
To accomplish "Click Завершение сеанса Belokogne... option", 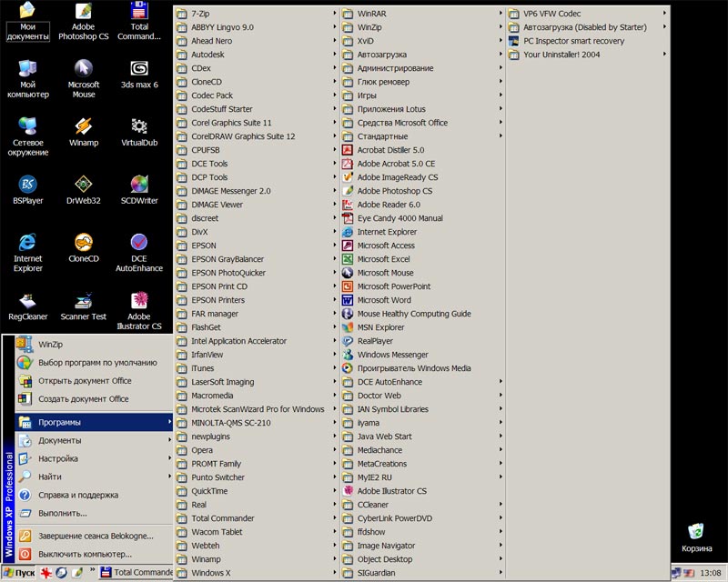I will 94,536.
